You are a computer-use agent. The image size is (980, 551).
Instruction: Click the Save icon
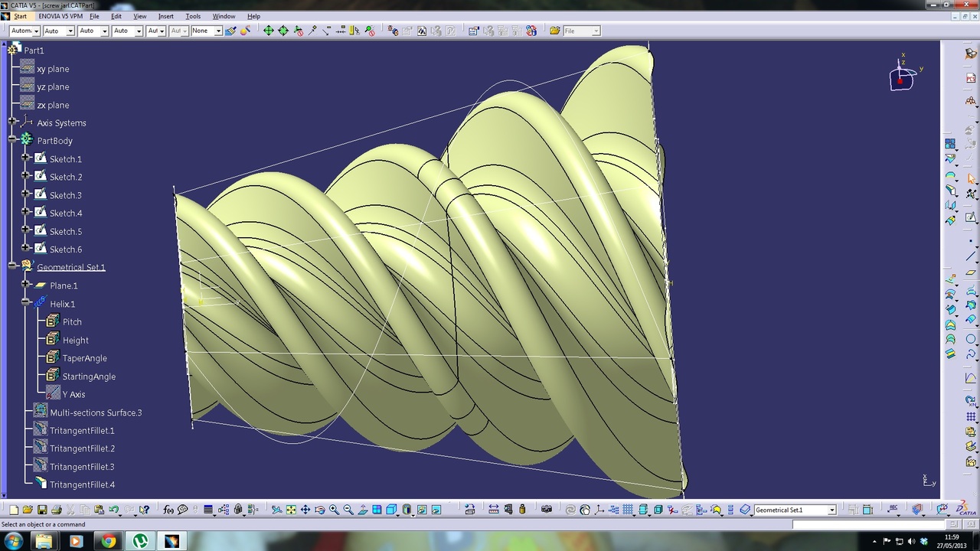click(x=42, y=510)
